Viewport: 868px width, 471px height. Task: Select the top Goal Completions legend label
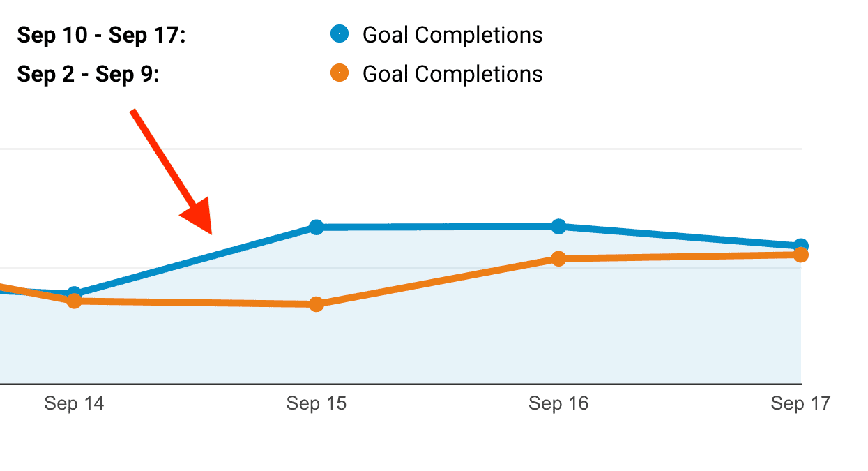tap(452, 35)
